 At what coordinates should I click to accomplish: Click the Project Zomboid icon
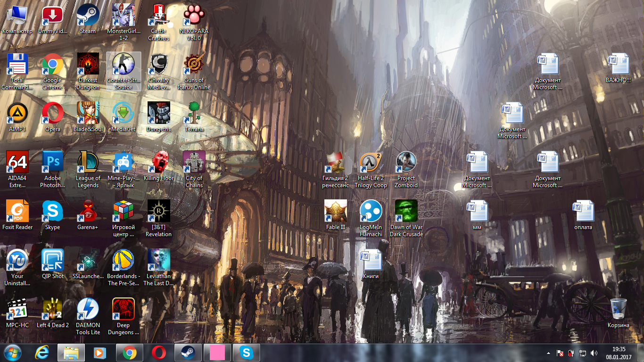tap(406, 170)
